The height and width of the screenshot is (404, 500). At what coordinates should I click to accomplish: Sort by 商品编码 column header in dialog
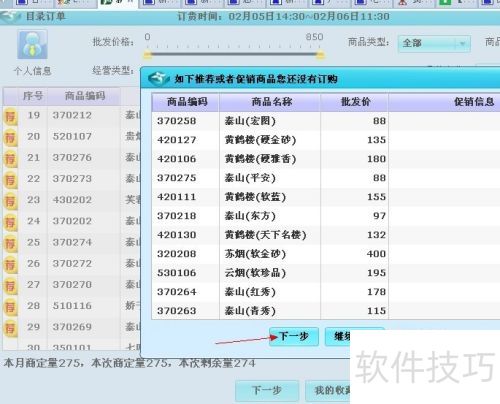click(x=186, y=102)
